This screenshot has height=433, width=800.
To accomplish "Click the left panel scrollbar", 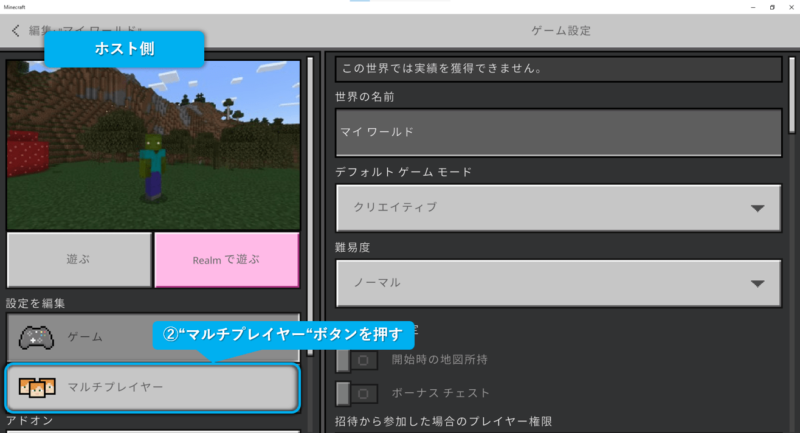I will pos(310,207).
